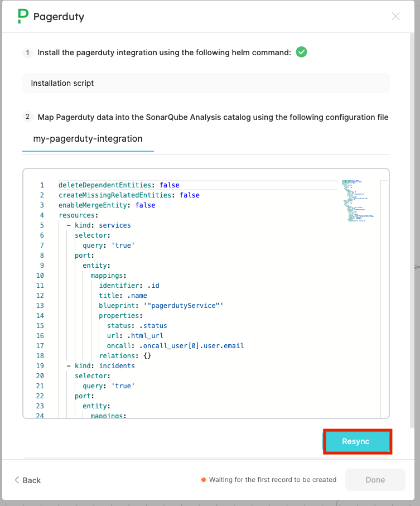
Task: Click the Resync button
Action: pos(358,441)
